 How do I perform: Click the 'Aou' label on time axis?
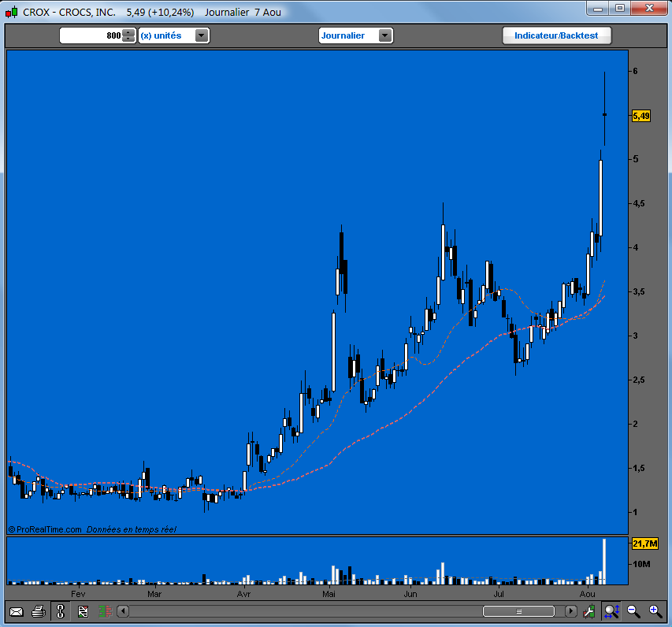587,594
